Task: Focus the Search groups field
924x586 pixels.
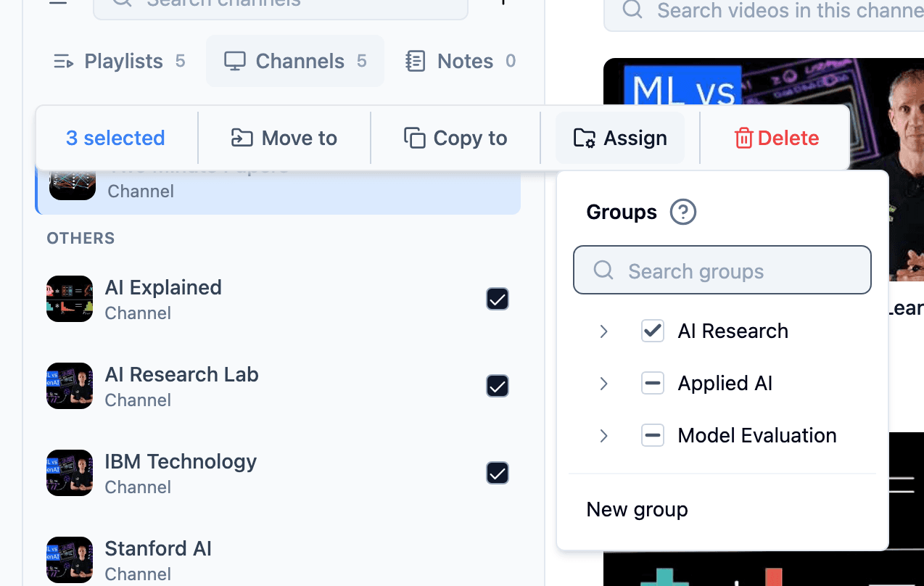Action: (x=722, y=270)
